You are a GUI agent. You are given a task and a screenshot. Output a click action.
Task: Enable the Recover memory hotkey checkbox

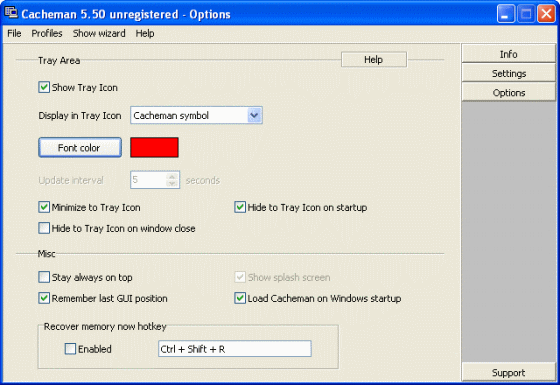coord(70,349)
